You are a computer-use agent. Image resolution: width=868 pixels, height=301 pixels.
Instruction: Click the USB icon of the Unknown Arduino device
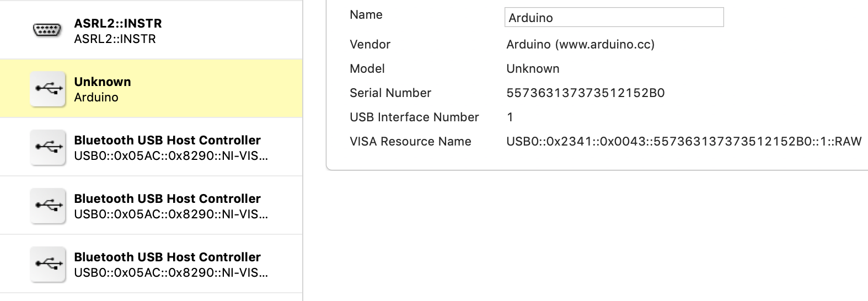(49, 89)
